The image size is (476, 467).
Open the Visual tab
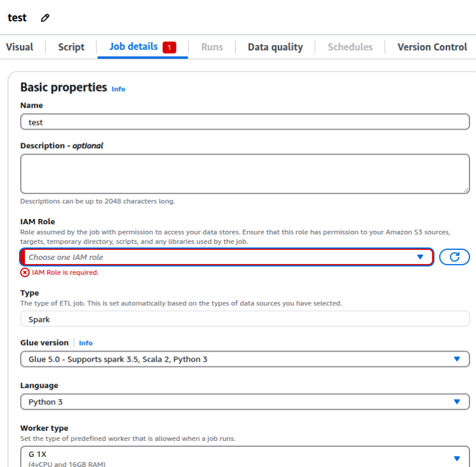coord(20,47)
